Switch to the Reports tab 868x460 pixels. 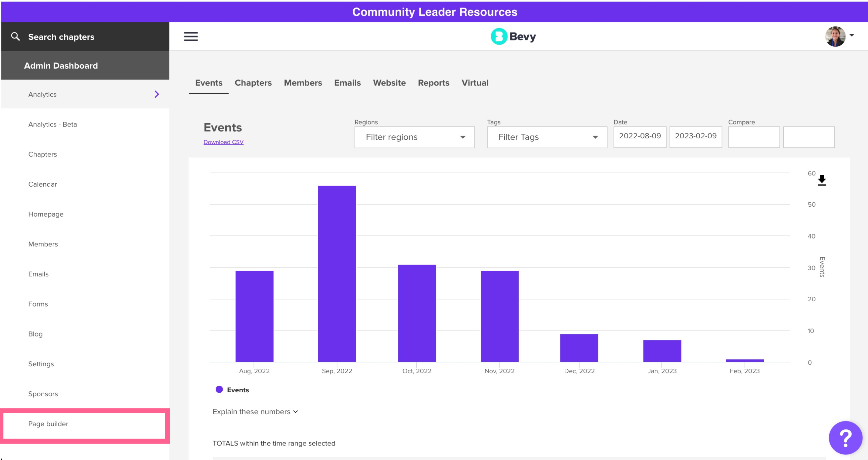point(433,83)
